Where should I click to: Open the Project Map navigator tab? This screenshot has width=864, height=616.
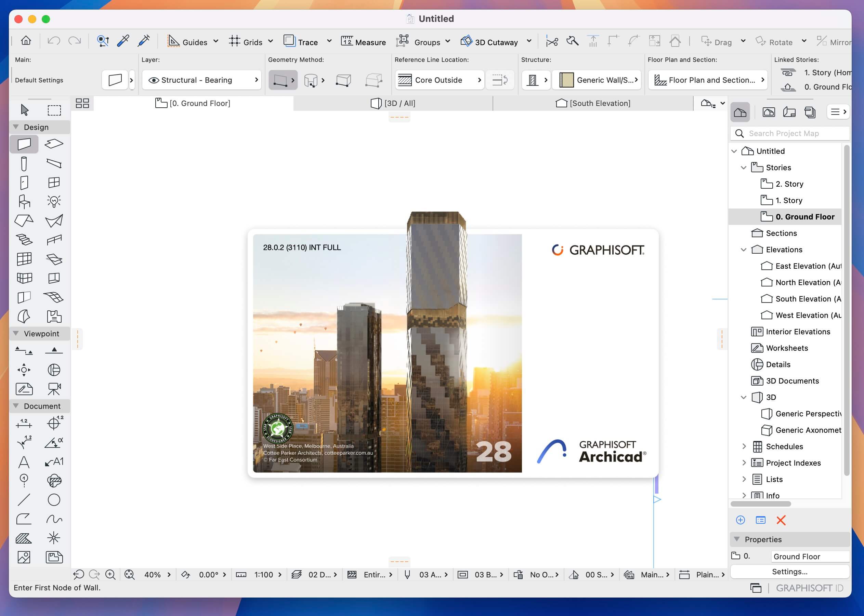click(x=740, y=112)
